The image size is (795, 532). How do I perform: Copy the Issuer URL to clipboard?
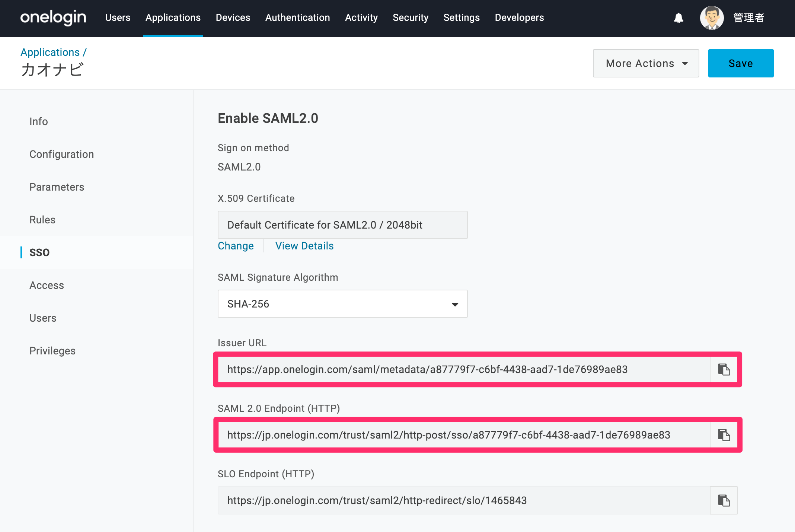(724, 369)
